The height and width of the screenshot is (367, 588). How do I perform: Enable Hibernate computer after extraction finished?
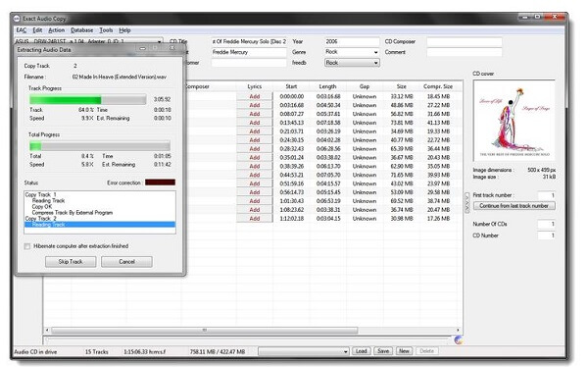pos(27,246)
